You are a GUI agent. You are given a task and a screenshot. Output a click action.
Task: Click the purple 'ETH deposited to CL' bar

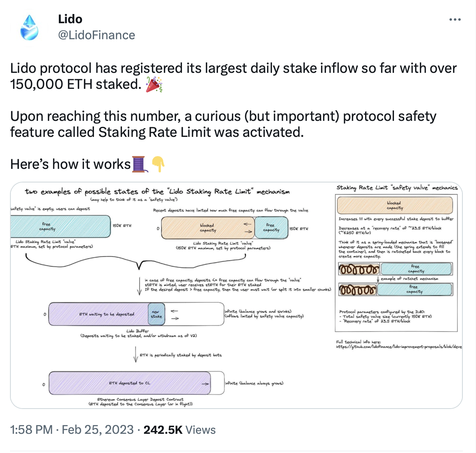[130, 383]
